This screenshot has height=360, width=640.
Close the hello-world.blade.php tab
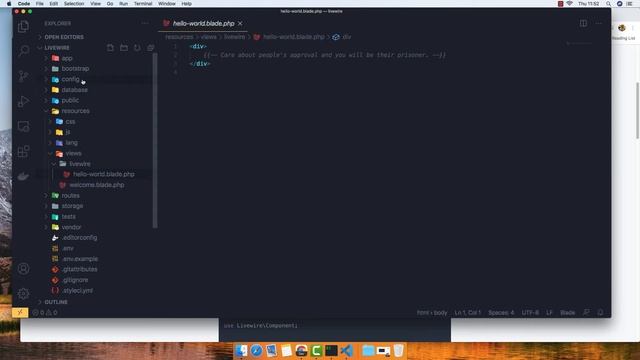(x=240, y=23)
